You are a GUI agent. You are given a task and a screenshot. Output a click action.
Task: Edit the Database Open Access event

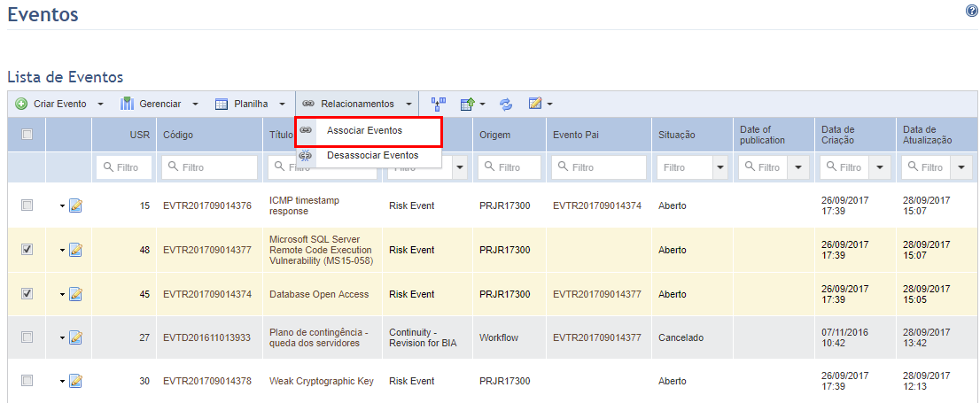75,294
